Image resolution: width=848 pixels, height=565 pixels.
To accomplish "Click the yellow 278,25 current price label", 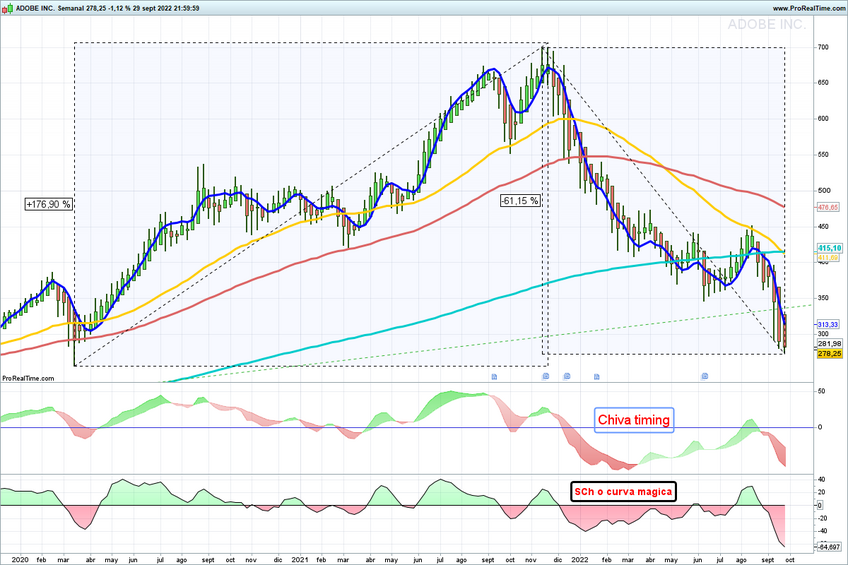I will click(x=829, y=353).
